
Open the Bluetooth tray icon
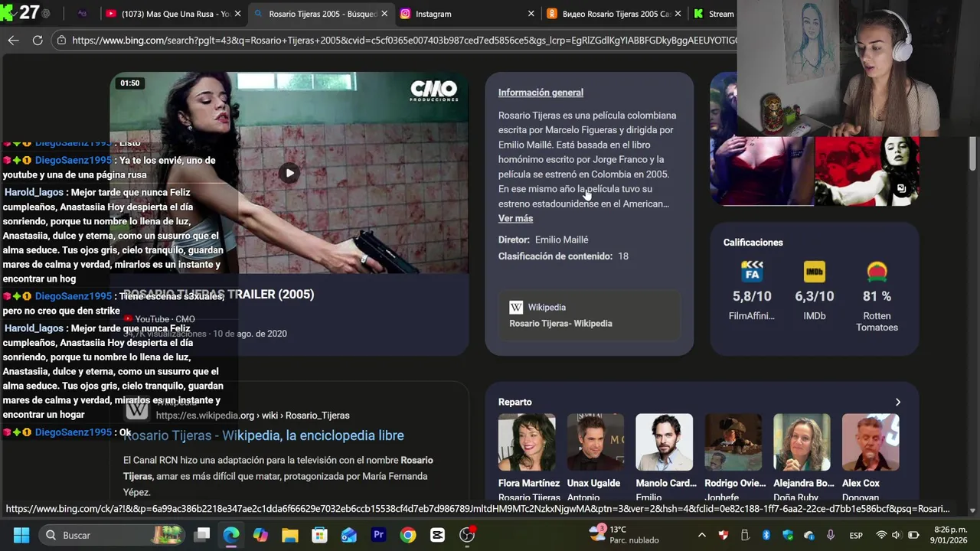(x=766, y=535)
